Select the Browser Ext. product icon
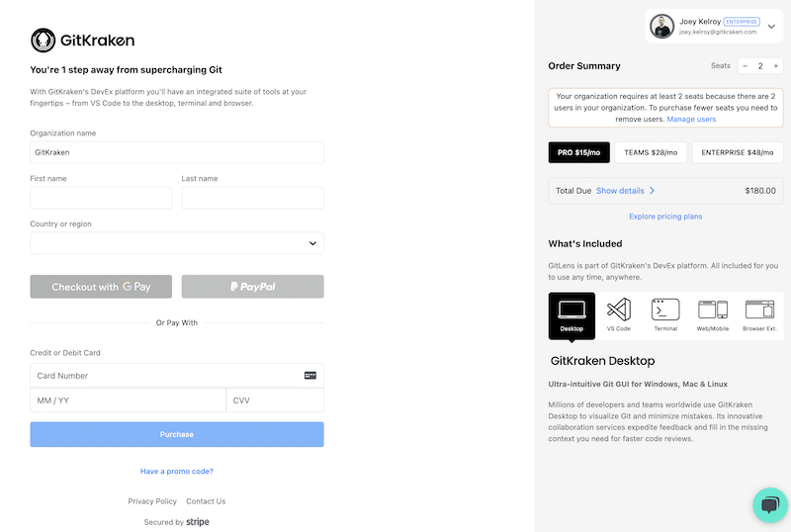791x532 pixels. (x=759, y=315)
